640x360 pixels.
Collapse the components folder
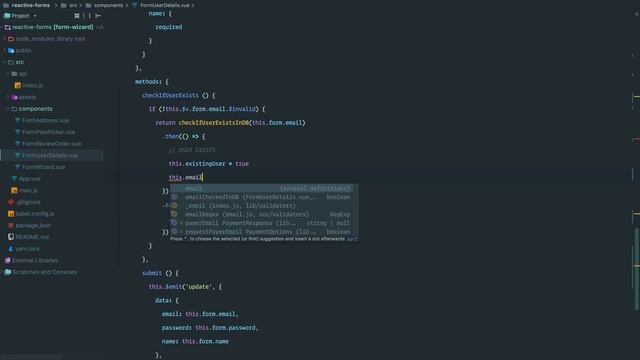coord(8,109)
